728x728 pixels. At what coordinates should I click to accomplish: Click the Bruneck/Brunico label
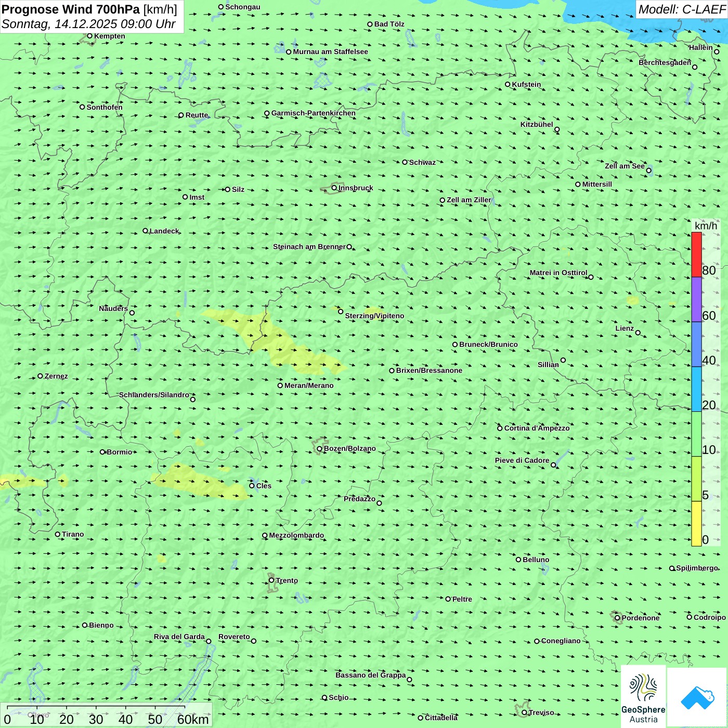click(488, 344)
